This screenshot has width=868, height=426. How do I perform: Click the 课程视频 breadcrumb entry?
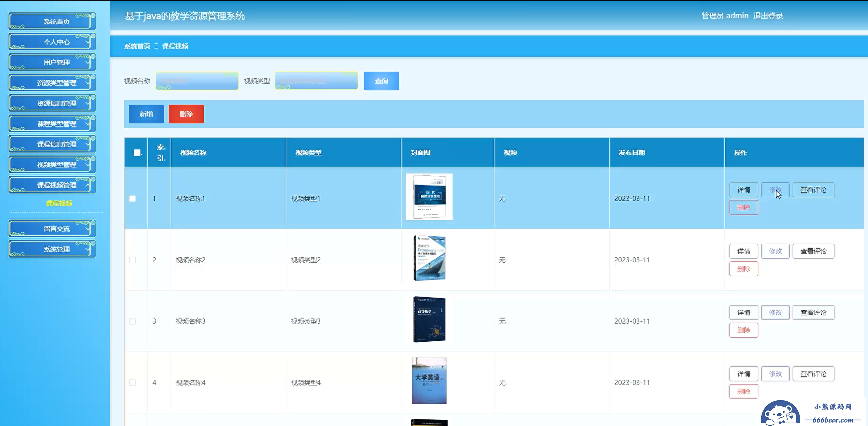click(175, 46)
